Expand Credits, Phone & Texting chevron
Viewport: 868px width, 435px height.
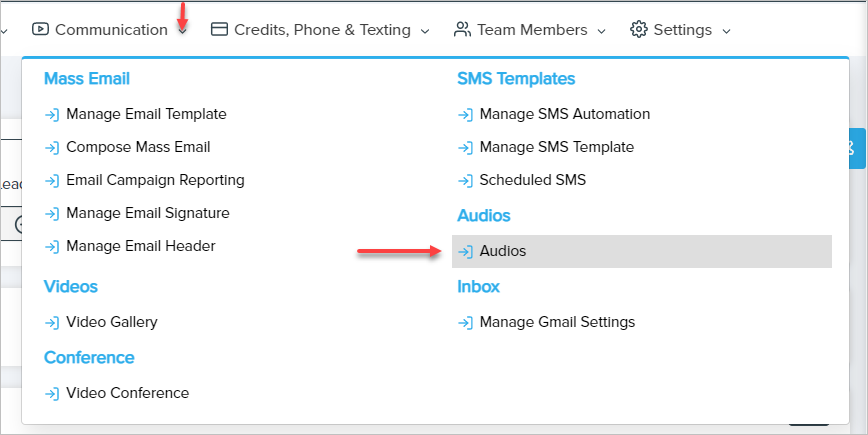[x=425, y=31]
